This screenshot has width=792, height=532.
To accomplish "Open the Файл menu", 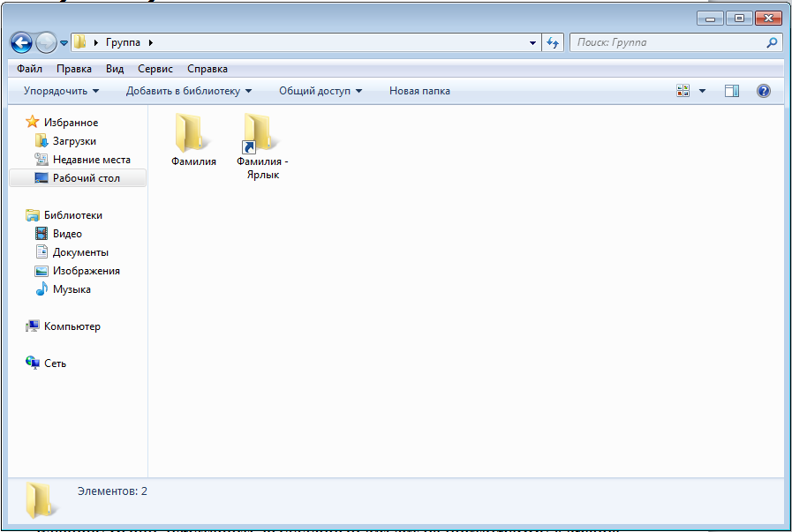I will [29, 69].
